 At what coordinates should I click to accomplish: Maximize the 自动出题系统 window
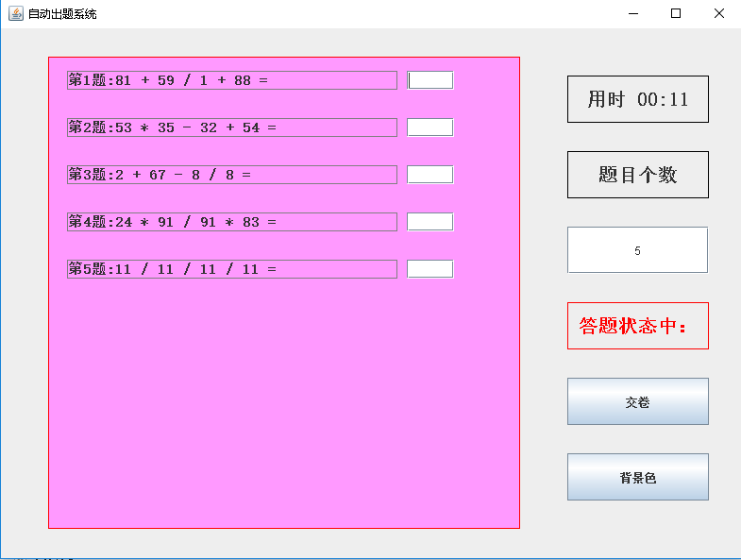click(x=676, y=14)
